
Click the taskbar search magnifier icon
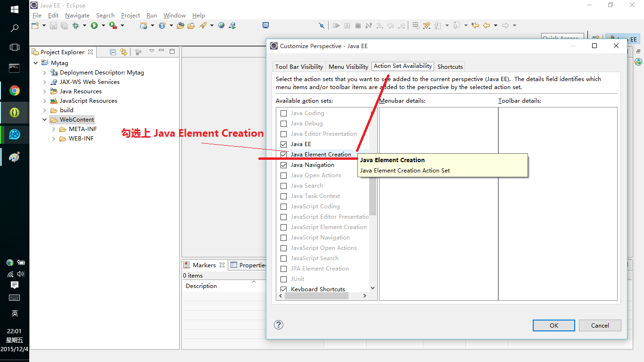(15, 28)
